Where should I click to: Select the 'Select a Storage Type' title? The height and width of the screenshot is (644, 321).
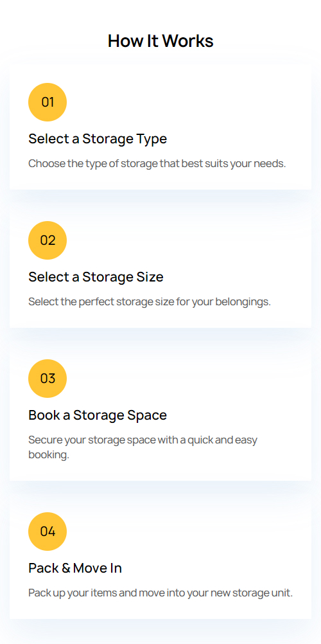[x=98, y=139]
